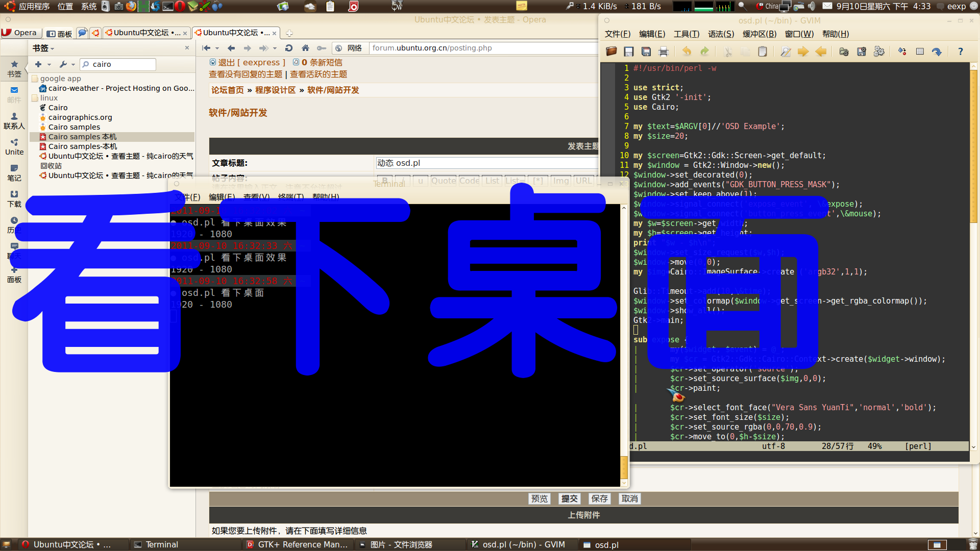Screen dimensions: 980x551
Task: Click the 取消 cancel button
Action: pyautogui.click(x=629, y=498)
